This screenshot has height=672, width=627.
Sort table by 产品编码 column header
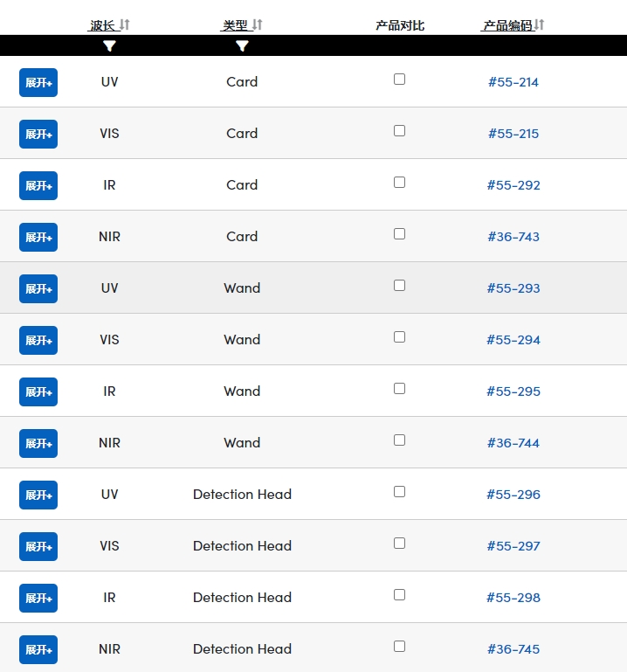513,25
